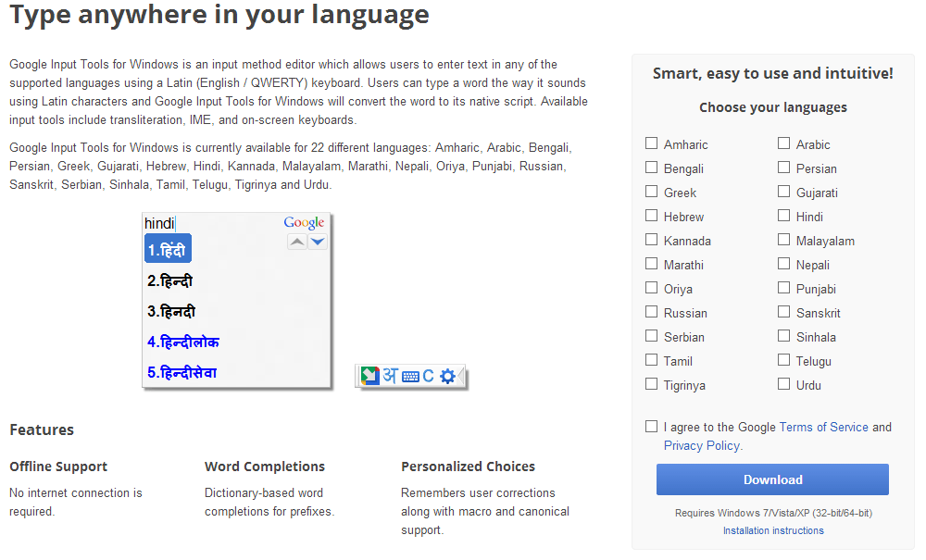Accept the Terms of Service agreement checkbox
Screen dimensions: 926x560
click(651, 426)
